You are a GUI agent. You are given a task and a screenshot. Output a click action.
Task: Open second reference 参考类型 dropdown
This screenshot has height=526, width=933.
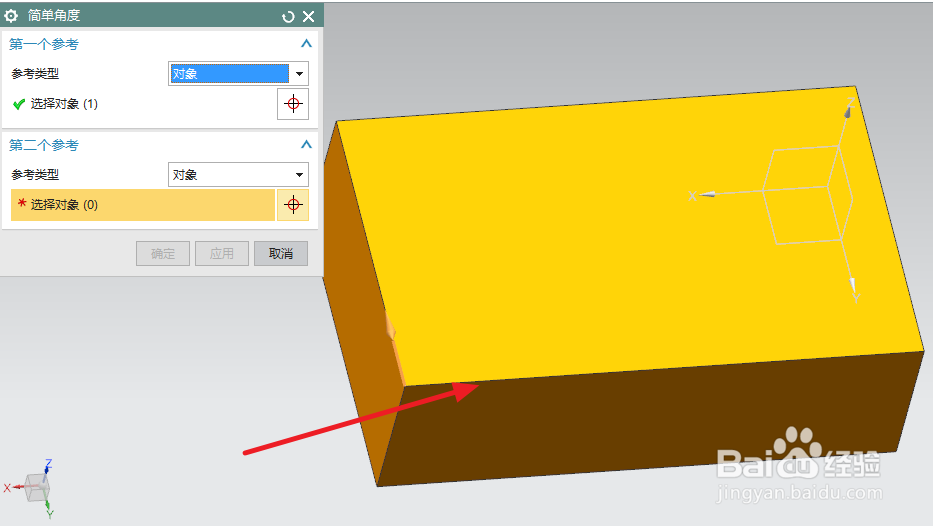click(238, 175)
